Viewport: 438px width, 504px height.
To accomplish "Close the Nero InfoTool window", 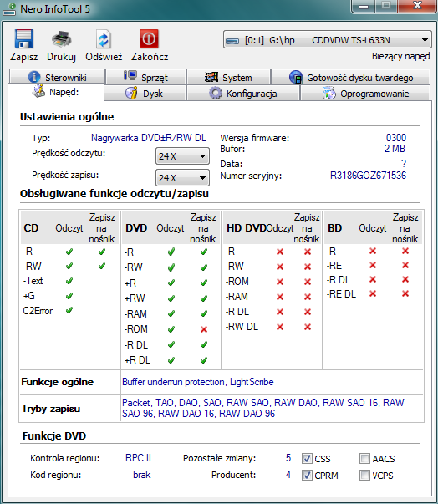I will tap(417, 6).
